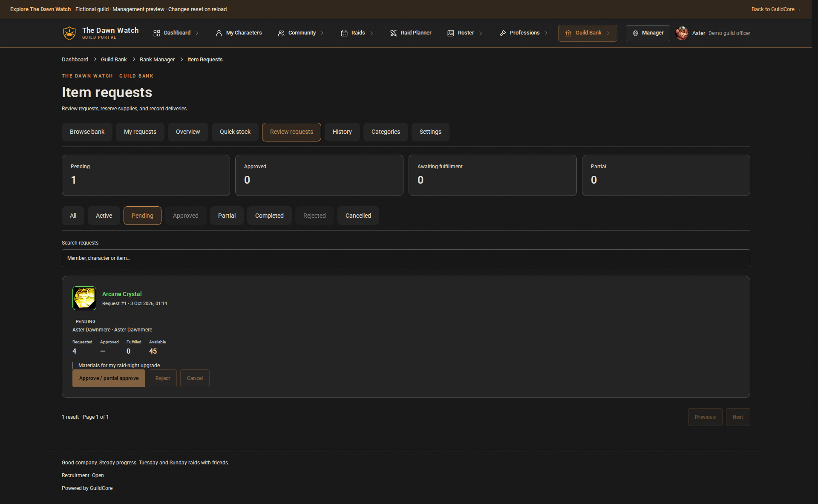Expand the Guild Bank menu chevron
This screenshot has height=504, width=818.
click(x=608, y=33)
